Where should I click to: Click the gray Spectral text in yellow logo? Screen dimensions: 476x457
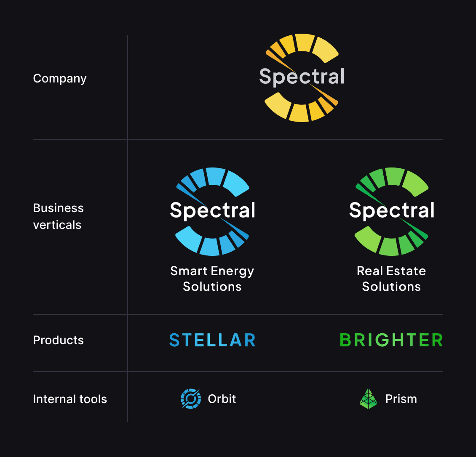[302, 77]
